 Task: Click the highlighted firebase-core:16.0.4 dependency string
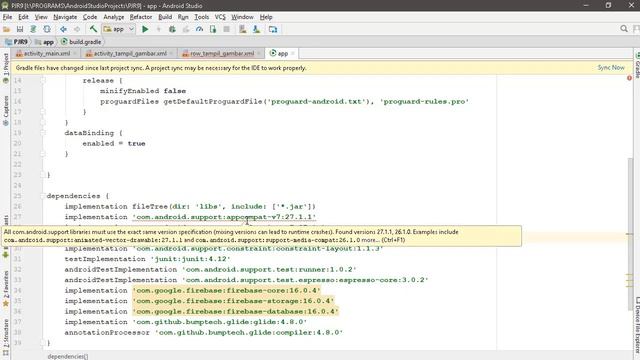coord(227,291)
